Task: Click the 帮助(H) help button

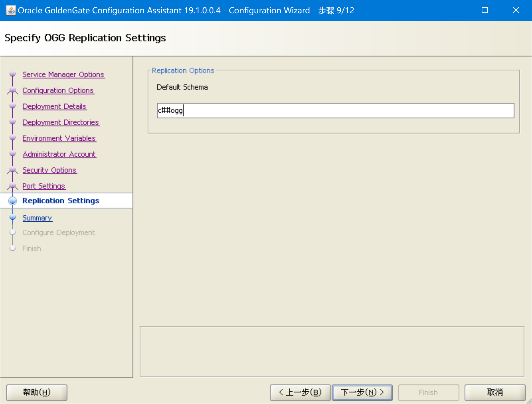Action: [x=37, y=392]
